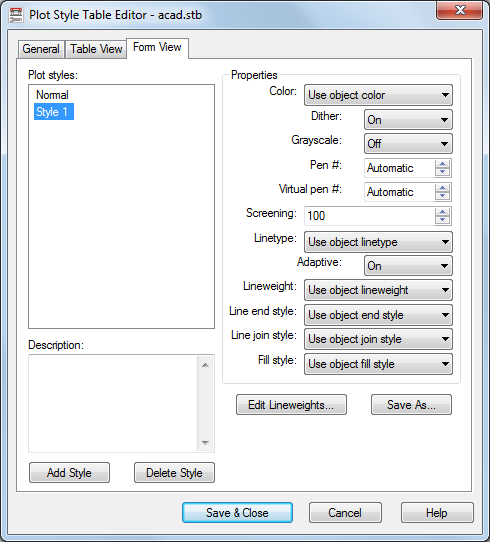Open the Dither On dropdown
The image size is (490, 542).
click(x=408, y=120)
